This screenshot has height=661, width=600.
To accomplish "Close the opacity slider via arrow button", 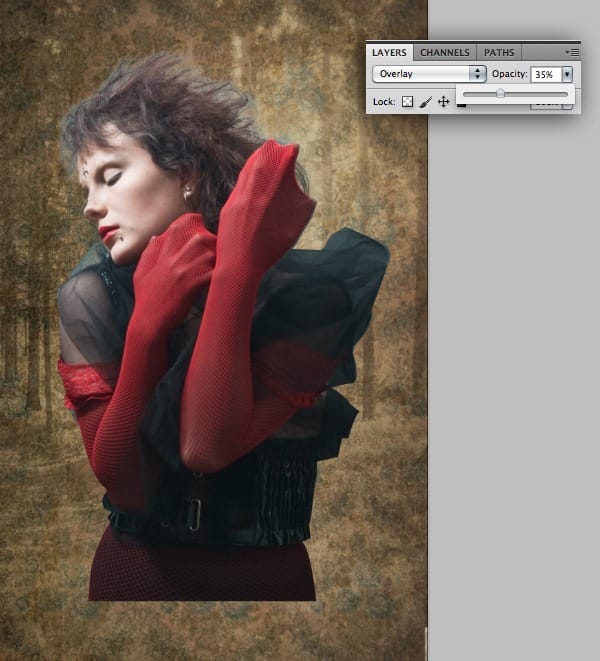I will (567, 74).
